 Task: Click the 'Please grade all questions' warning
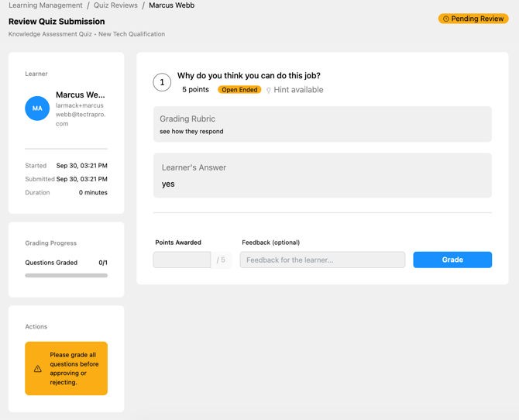coord(66,368)
